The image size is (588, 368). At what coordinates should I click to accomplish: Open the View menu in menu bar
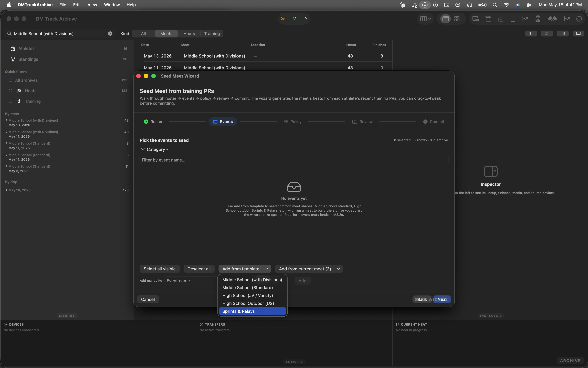point(92,5)
